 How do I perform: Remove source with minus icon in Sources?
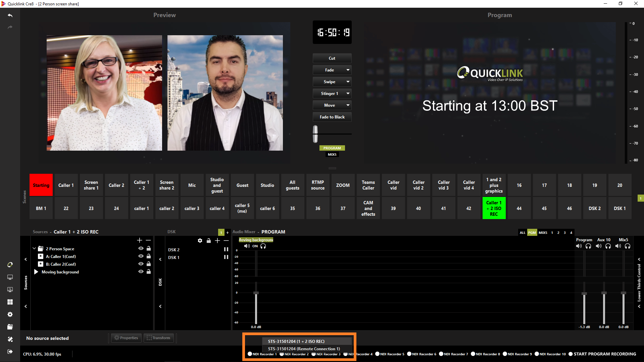click(x=148, y=240)
